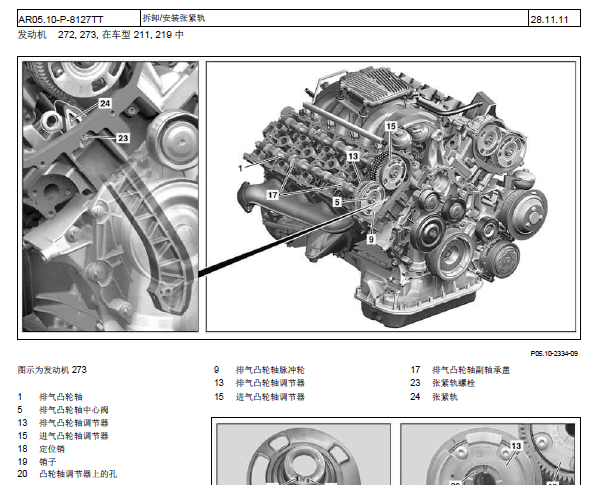The width and height of the screenshot is (604, 485).
Task: Click callout 17 on the engine illustration
Action: click(x=273, y=195)
